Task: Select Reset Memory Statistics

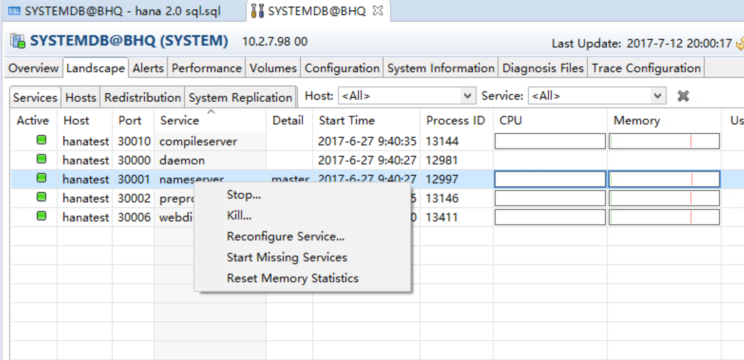Action: pos(293,278)
